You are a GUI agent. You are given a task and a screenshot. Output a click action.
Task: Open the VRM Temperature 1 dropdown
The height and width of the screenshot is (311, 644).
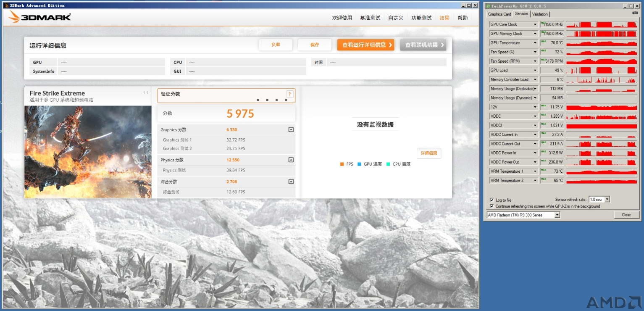(x=535, y=171)
